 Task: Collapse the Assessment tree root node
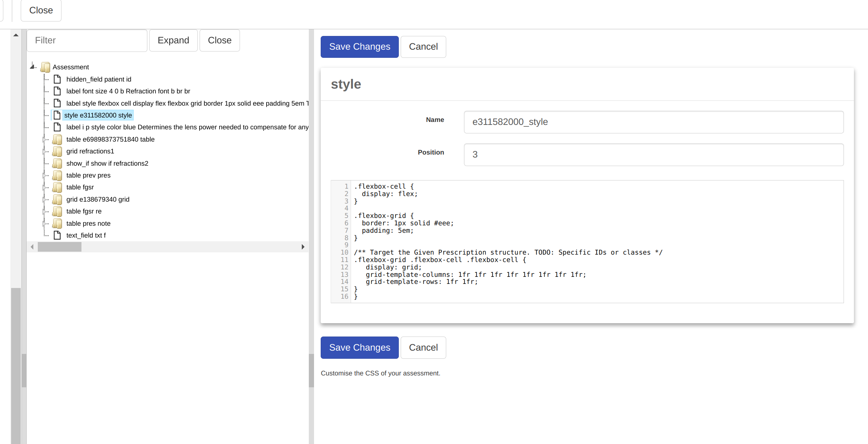tap(33, 67)
